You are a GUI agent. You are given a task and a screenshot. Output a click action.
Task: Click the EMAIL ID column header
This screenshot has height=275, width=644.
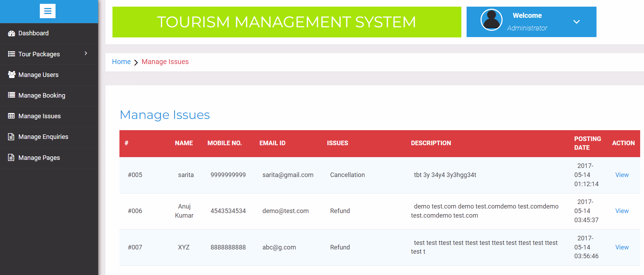[272, 143]
